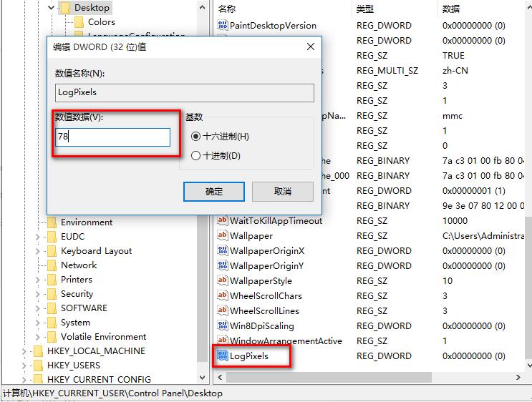Expand the HKEY_USERS tree node

24,366
